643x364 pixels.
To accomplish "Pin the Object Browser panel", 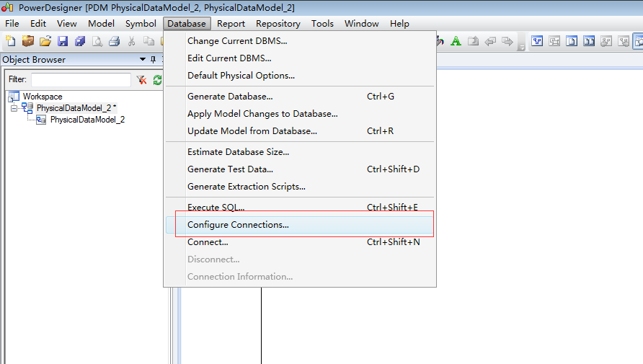I will point(154,59).
